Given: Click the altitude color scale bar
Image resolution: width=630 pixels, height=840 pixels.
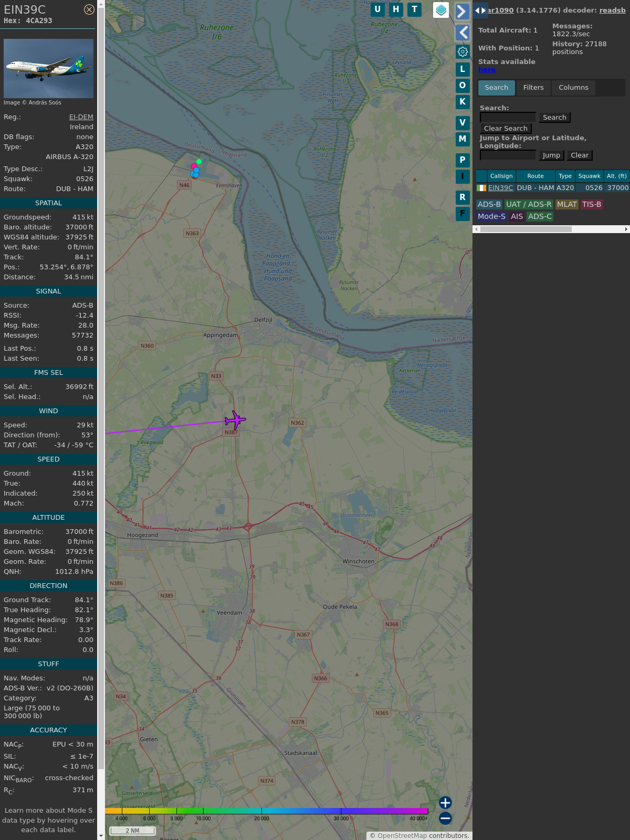Looking at the screenshot, I should [267, 811].
